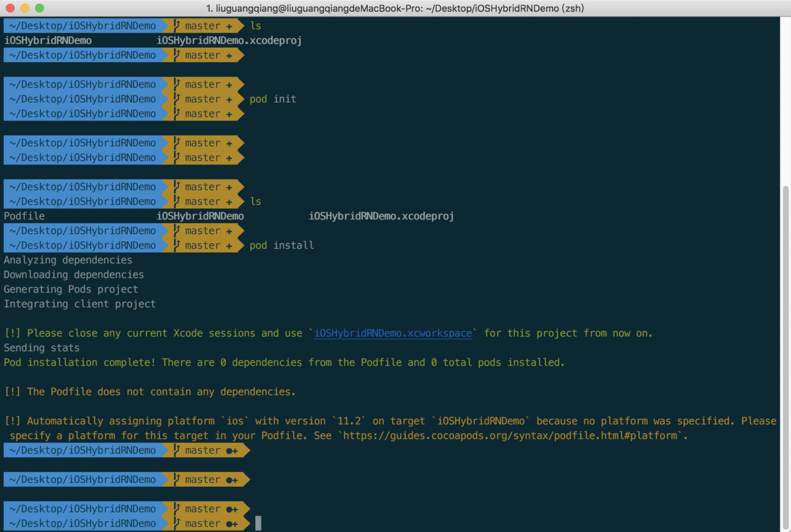
Task: Click the Podfile name in ls output
Action: pyautogui.click(x=24, y=216)
